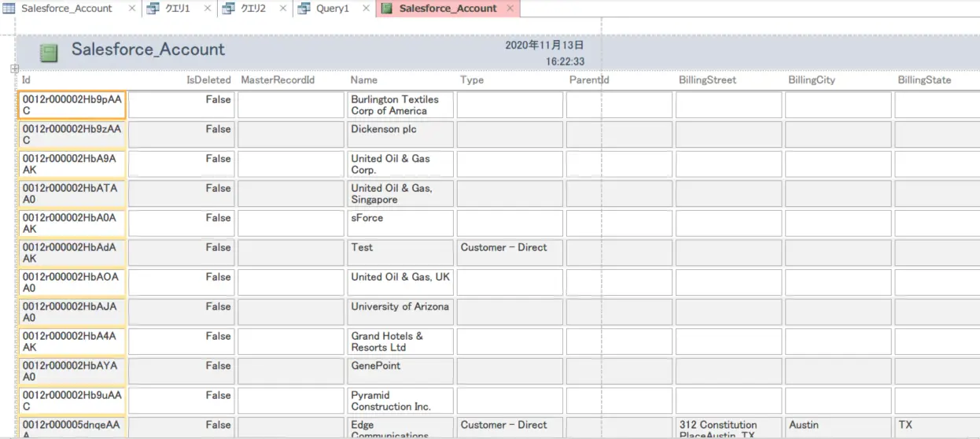The height and width of the screenshot is (439, 980).
Task: Click query icon on クエリ1 tab
Action: (153, 9)
